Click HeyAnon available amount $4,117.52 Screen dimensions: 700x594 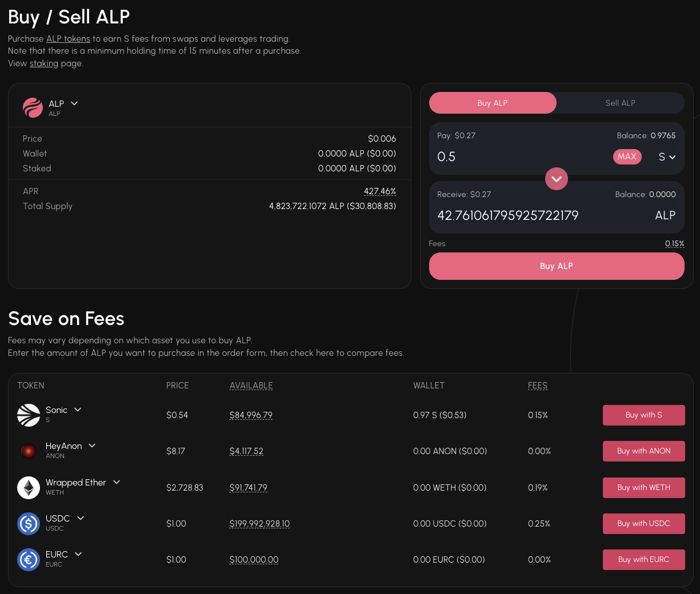(246, 451)
